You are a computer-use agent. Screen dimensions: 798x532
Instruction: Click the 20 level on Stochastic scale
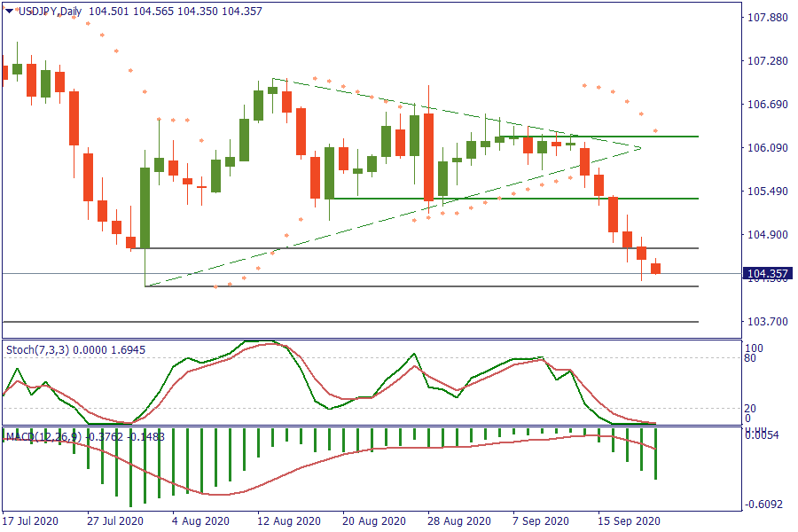(750, 408)
